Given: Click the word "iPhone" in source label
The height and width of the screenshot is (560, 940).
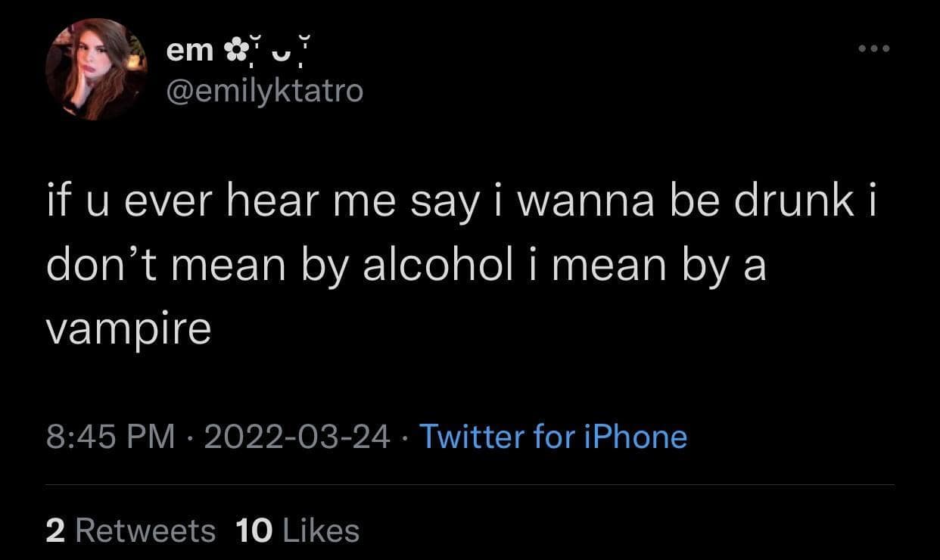Looking at the screenshot, I should click(634, 437).
